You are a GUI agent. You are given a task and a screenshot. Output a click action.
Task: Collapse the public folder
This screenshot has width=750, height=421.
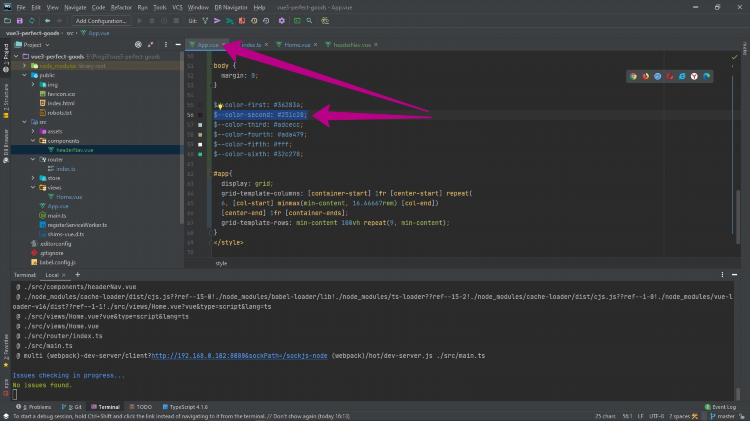coord(24,75)
